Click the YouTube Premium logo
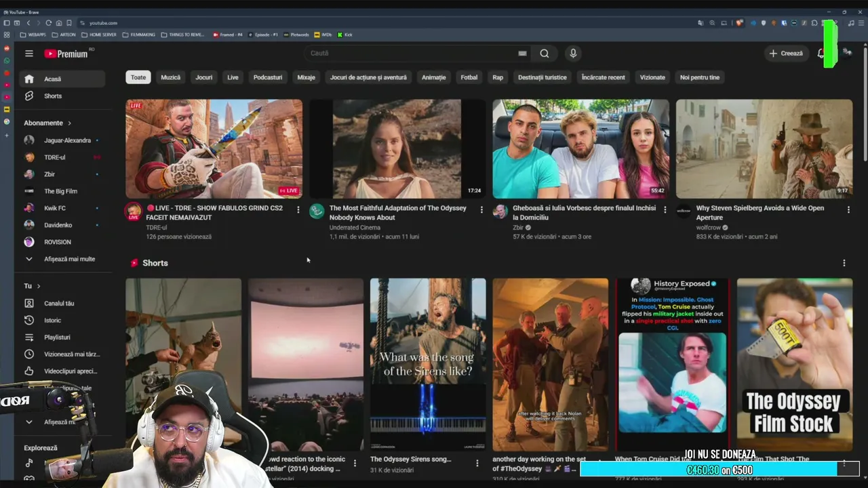868x488 pixels. point(66,54)
